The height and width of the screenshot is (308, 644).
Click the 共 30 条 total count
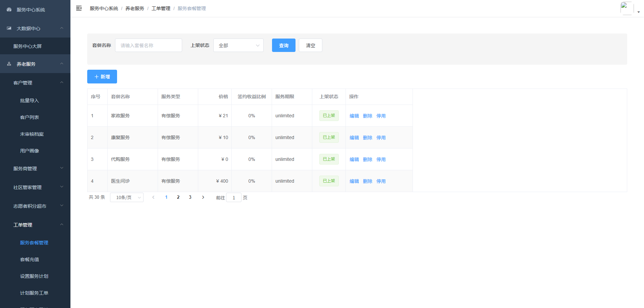(97, 197)
